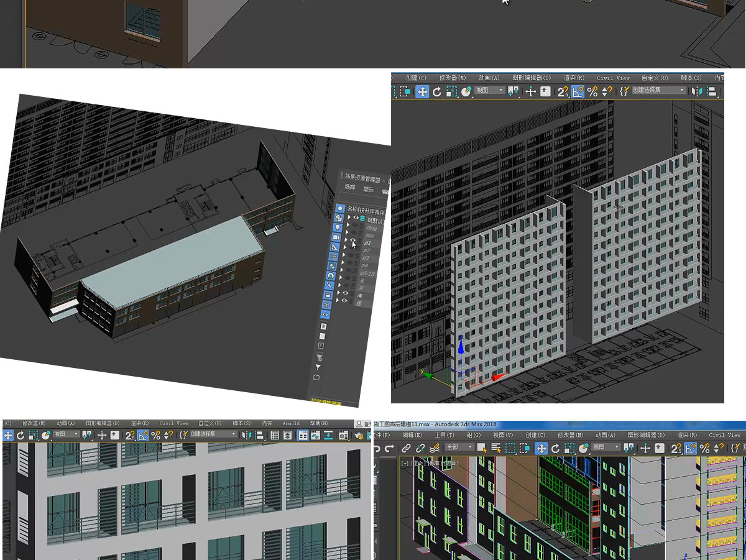Open the Layer Explorer icon in the balcony window
Screen dimensions: 746x560
287,435
